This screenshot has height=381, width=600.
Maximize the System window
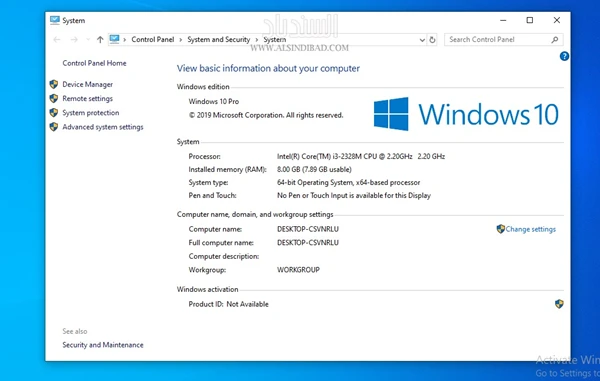[530, 20]
